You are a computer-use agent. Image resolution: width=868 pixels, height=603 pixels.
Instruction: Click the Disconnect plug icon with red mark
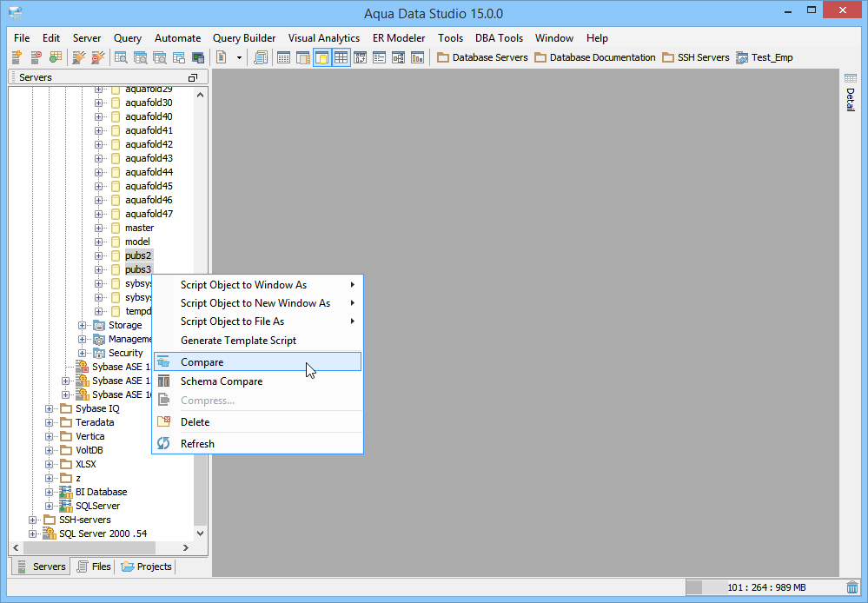pyautogui.click(x=98, y=57)
